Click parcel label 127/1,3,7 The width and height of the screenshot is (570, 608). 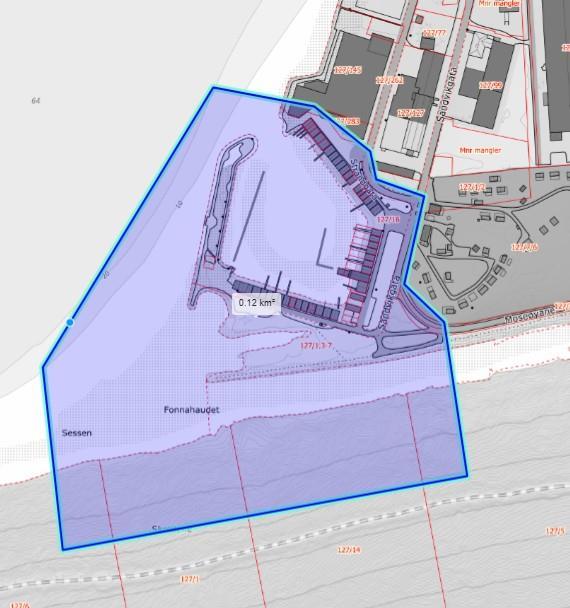pyautogui.click(x=316, y=345)
